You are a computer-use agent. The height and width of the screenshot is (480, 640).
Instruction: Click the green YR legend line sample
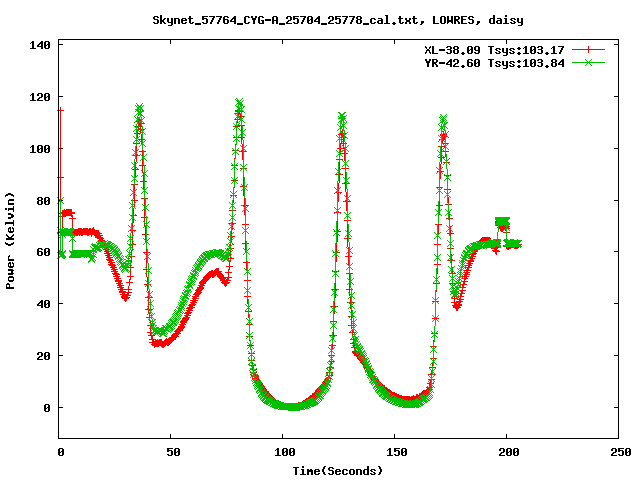(588, 62)
